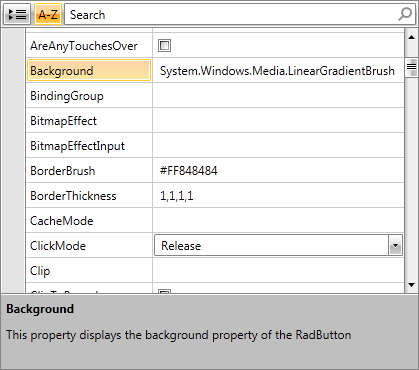The height and width of the screenshot is (370, 419).
Task: Click the ClickMode dropdown arrow button
Action: coord(395,245)
